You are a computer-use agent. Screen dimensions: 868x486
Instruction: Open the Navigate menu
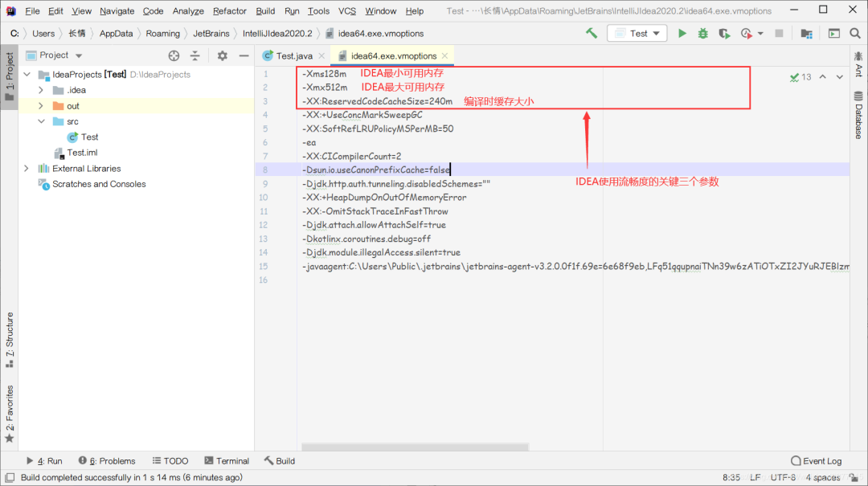point(117,11)
